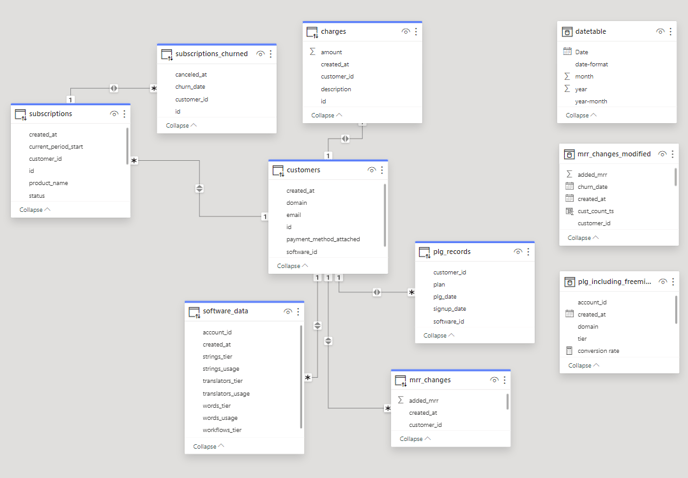Open more options for mrr_changes_modified table
The height and width of the screenshot is (478, 688).
click(672, 155)
